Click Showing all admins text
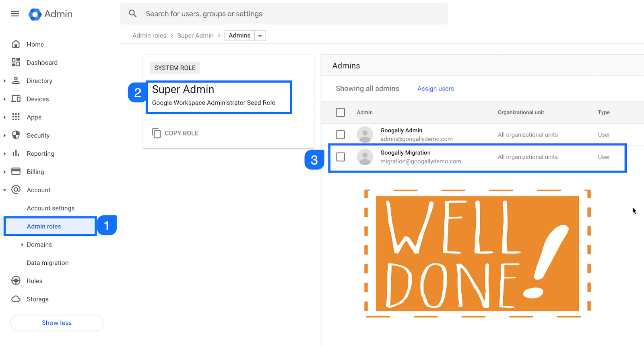Screen dimensions: 644x346 click(x=367, y=89)
